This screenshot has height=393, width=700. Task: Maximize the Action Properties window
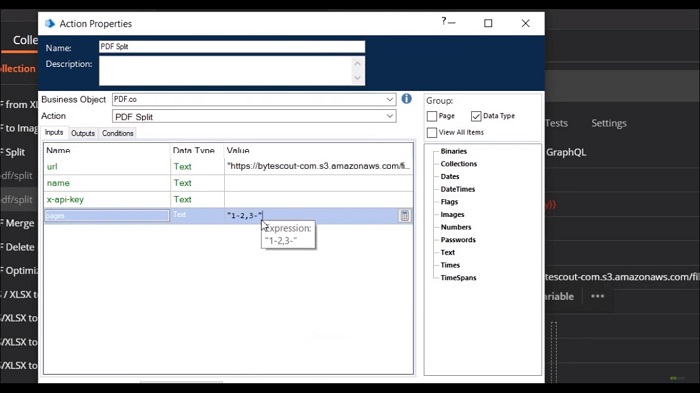pyautogui.click(x=488, y=23)
